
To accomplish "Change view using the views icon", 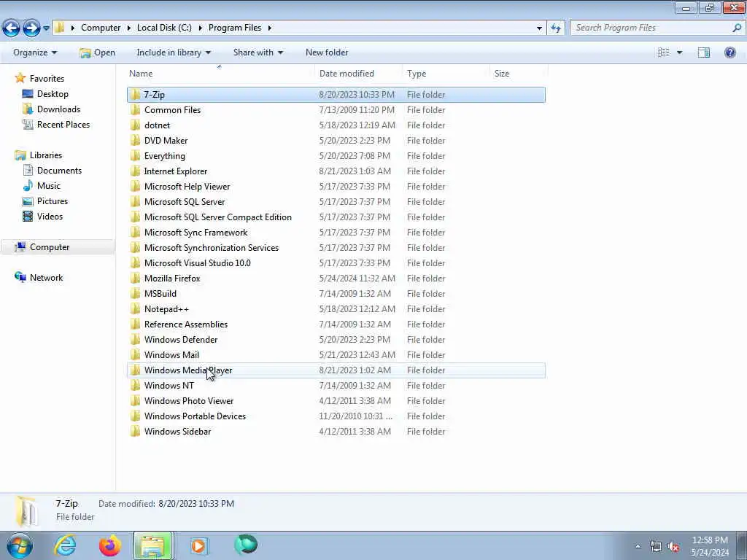I will click(x=664, y=52).
